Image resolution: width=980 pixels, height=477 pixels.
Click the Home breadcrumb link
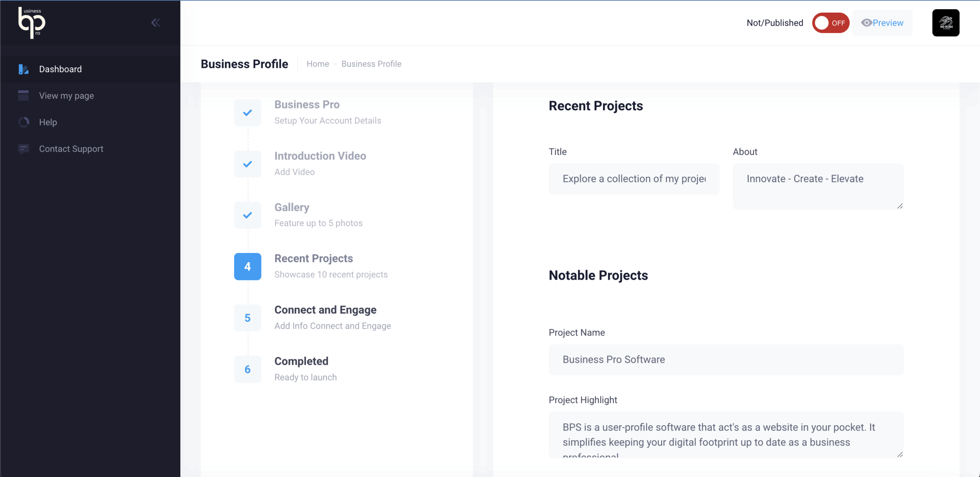point(317,64)
